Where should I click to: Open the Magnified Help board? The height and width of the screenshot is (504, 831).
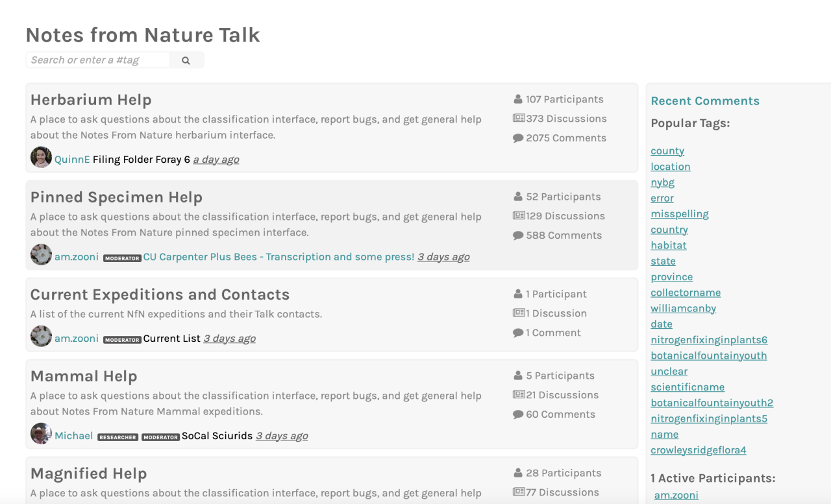(88, 474)
